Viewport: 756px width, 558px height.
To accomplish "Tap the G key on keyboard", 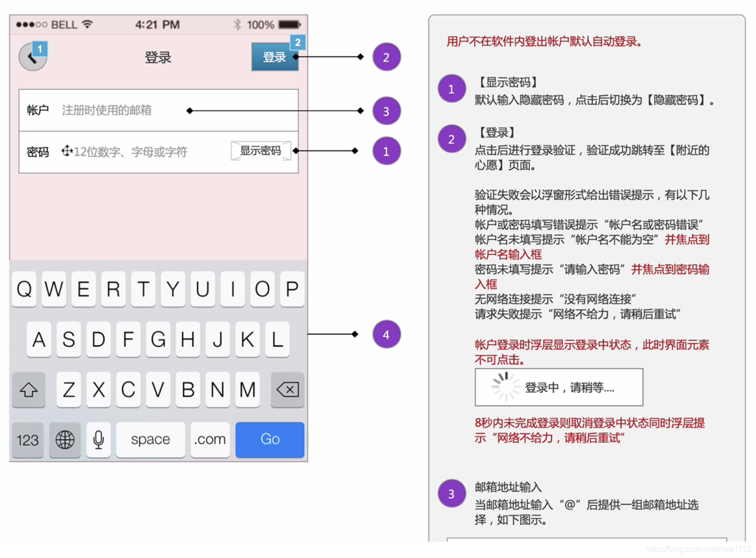I will [158, 340].
